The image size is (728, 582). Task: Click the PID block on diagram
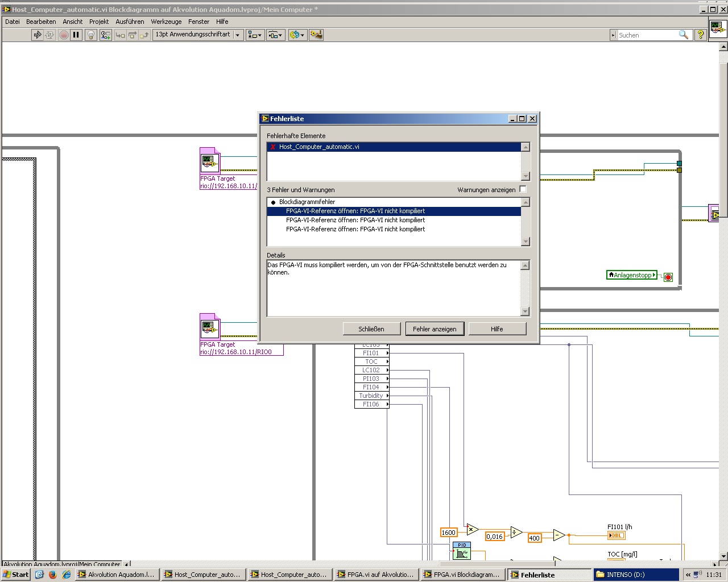pyautogui.click(x=461, y=550)
